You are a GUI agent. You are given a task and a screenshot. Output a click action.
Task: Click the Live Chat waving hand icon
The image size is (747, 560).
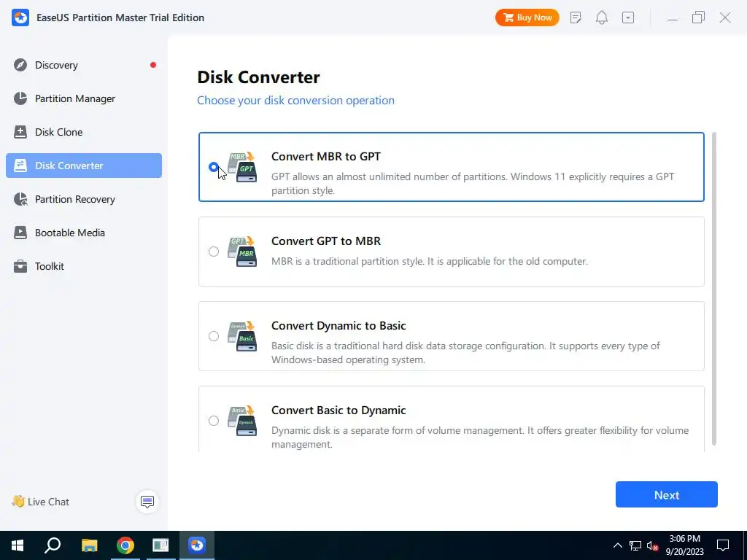(18, 502)
